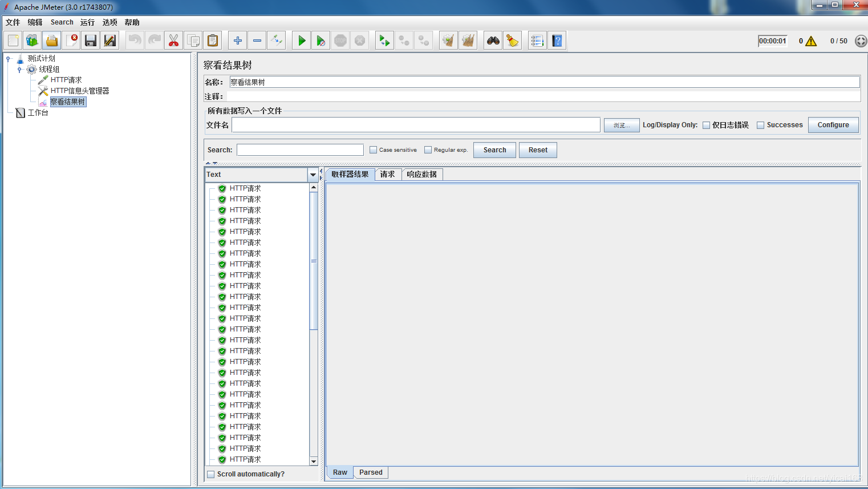868x489 pixels.
Task: Open the 文件 menu
Action: (13, 22)
